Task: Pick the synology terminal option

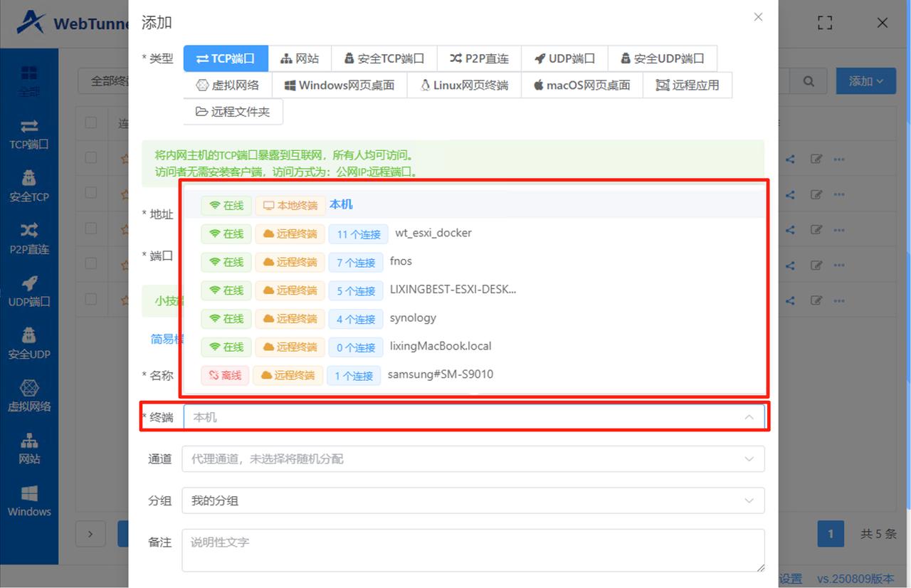Action: tap(475, 318)
